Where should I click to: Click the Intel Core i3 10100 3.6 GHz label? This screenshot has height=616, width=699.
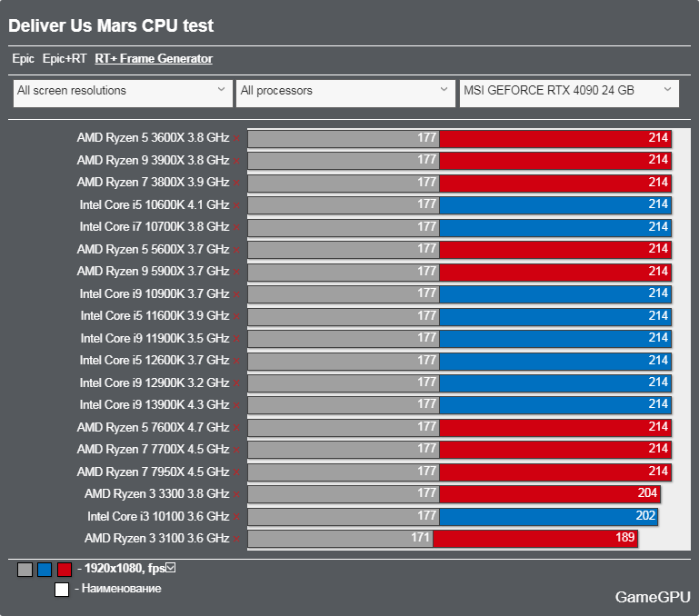click(158, 516)
